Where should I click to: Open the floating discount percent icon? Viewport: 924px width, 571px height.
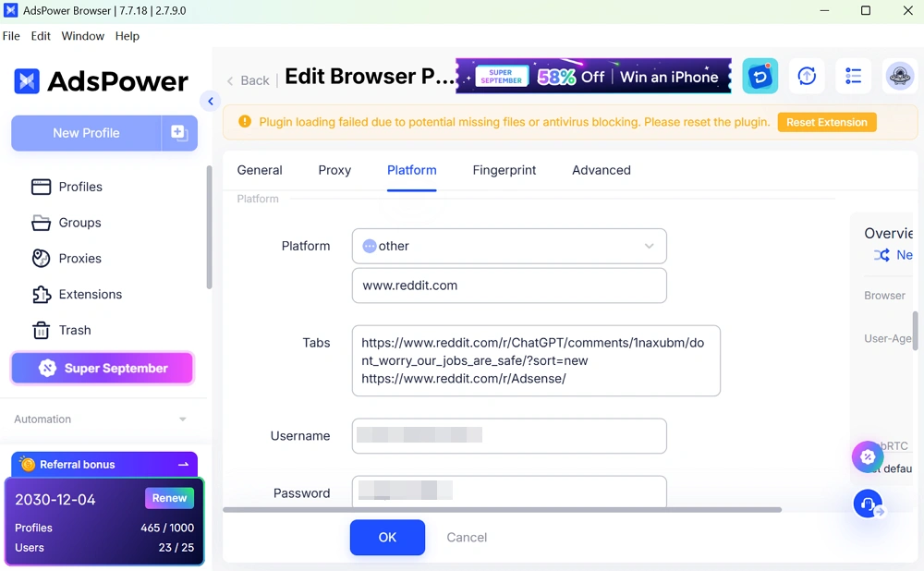tap(868, 456)
